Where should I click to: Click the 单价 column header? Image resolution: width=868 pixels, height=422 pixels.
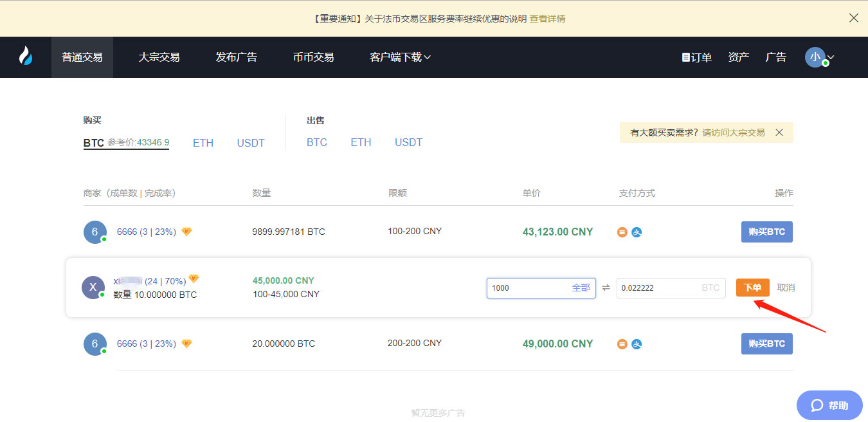click(x=532, y=193)
